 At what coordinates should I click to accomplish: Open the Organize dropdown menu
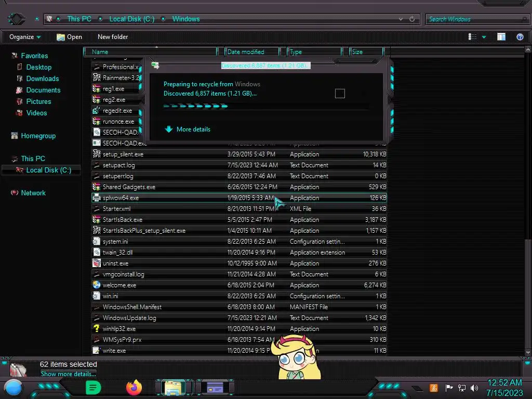tap(25, 37)
